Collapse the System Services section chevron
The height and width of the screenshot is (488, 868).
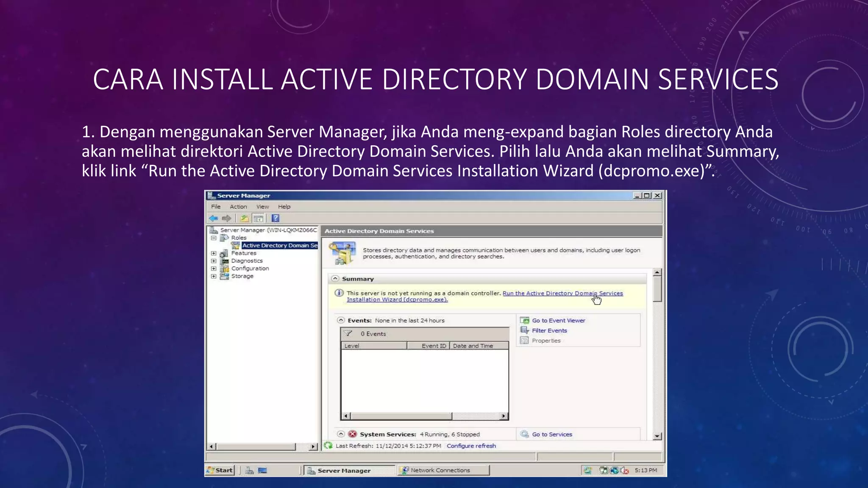click(341, 434)
